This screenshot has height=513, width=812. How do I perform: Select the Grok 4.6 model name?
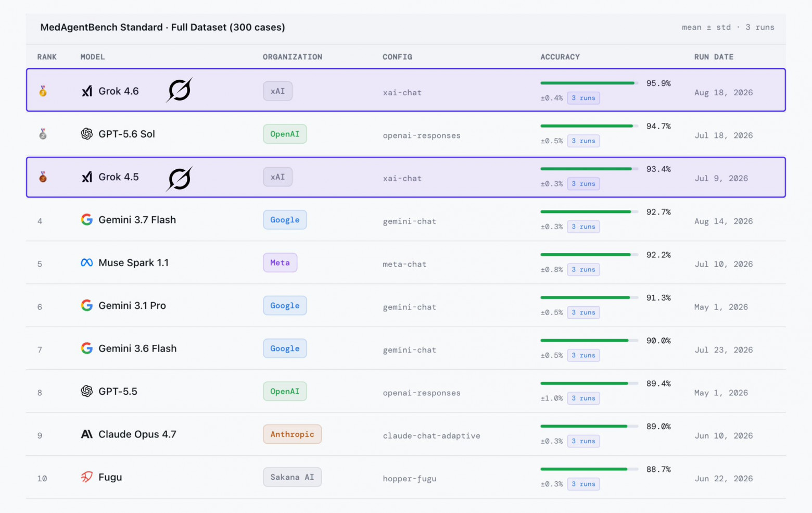click(119, 91)
